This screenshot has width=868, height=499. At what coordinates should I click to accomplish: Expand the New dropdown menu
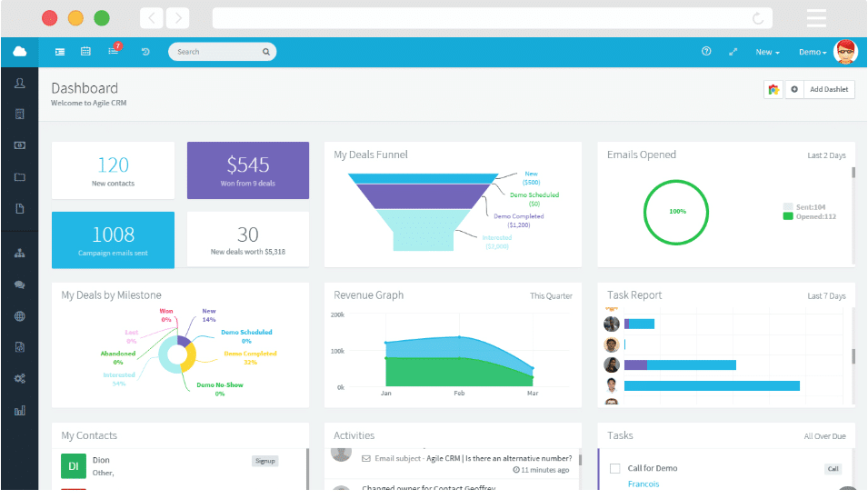pyautogui.click(x=767, y=52)
